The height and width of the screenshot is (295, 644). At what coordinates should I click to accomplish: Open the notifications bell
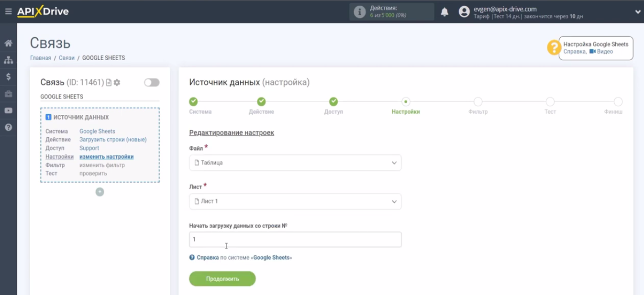(444, 12)
